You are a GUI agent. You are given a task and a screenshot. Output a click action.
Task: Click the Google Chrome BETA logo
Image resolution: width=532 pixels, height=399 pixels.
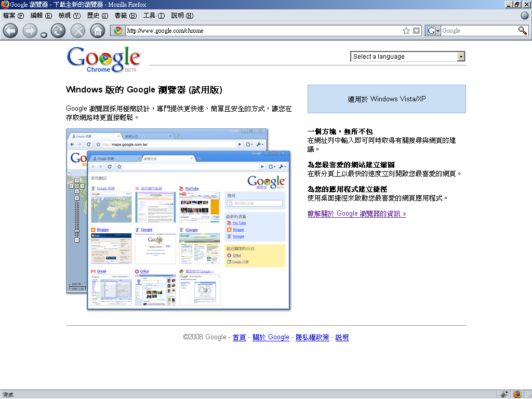coord(104,60)
